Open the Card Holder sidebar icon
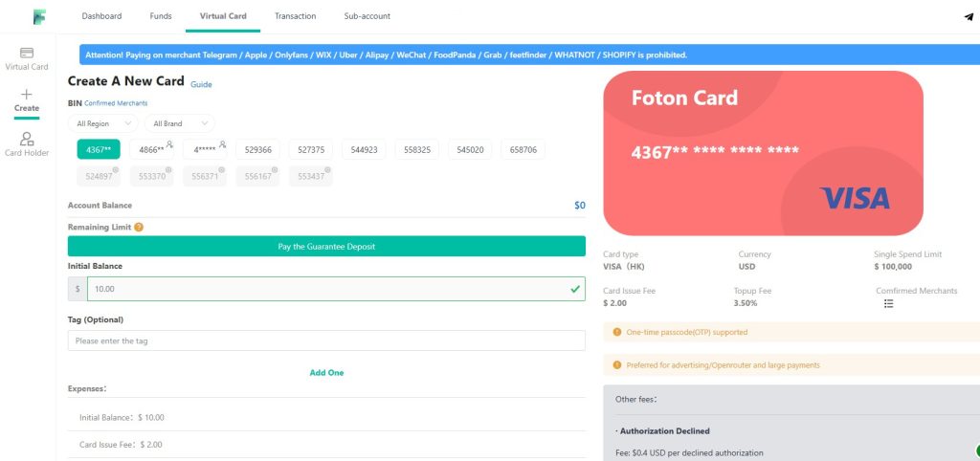The height and width of the screenshot is (461, 980). click(27, 139)
